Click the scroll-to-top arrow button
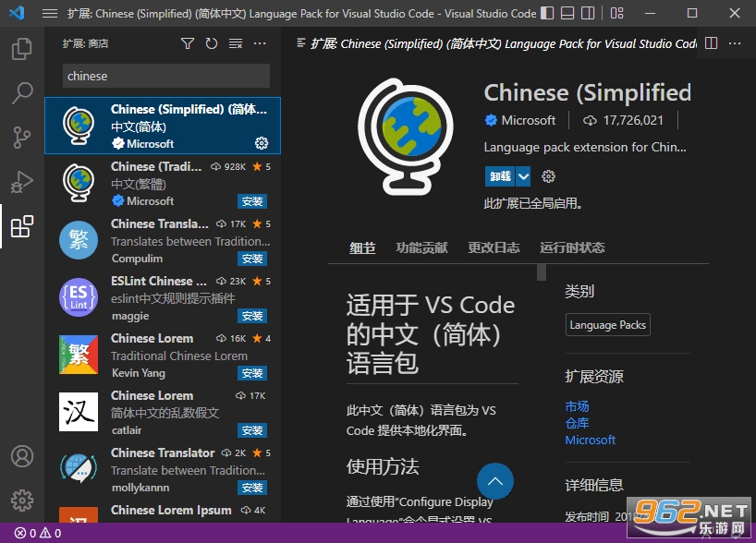The height and width of the screenshot is (543, 756). (495, 481)
